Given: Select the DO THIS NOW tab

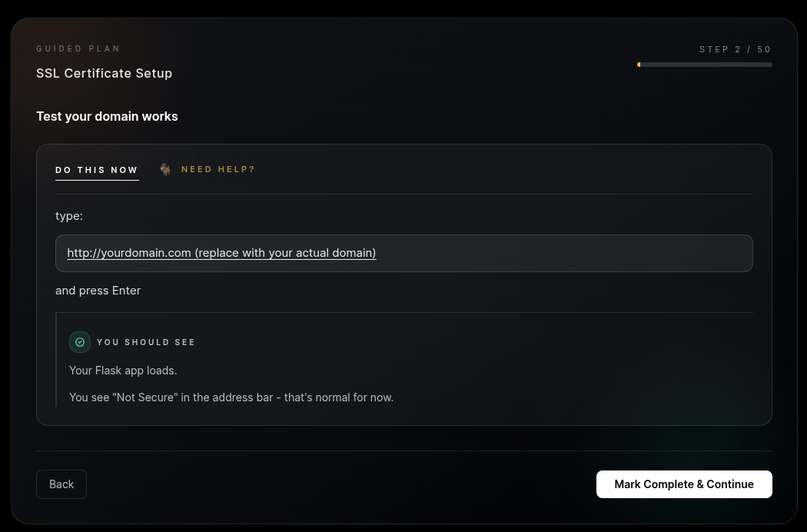Looking at the screenshot, I should (x=97, y=170).
